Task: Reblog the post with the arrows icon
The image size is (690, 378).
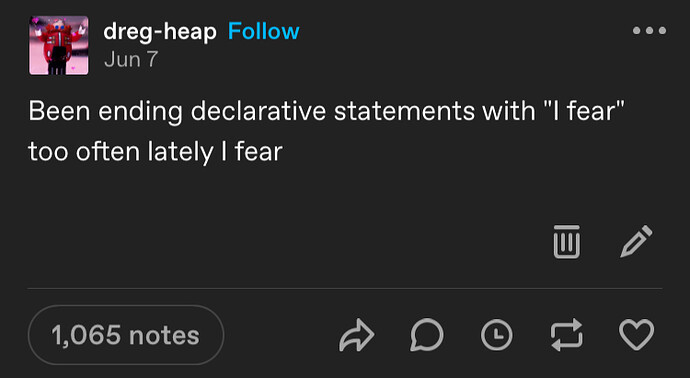Action: tap(567, 335)
